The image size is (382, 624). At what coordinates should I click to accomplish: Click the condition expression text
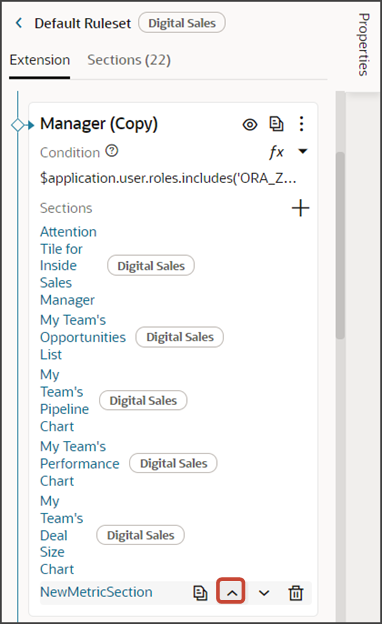[168, 178]
